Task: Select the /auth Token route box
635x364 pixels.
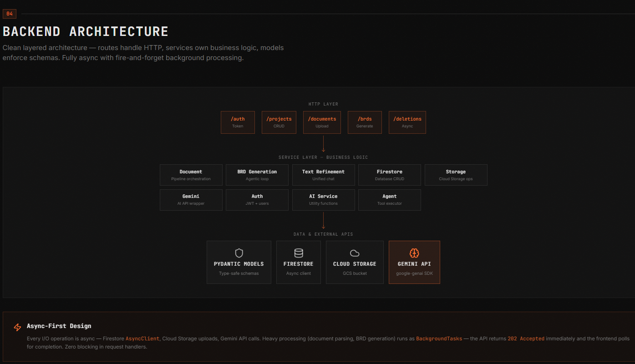Action: (238, 122)
